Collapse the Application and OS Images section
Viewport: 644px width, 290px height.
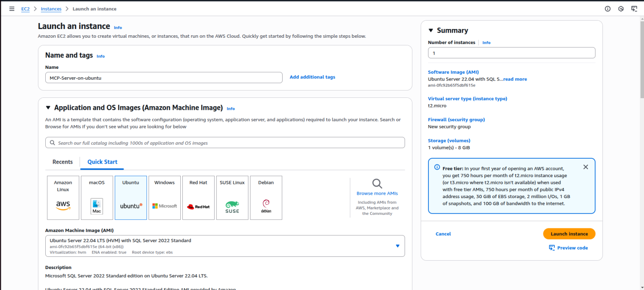click(48, 107)
